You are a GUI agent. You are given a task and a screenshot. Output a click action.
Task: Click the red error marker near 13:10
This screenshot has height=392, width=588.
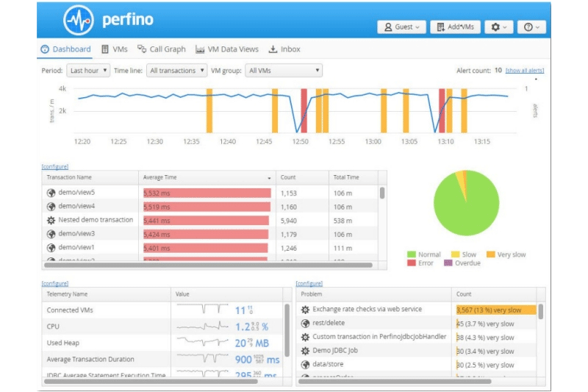[x=442, y=110]
